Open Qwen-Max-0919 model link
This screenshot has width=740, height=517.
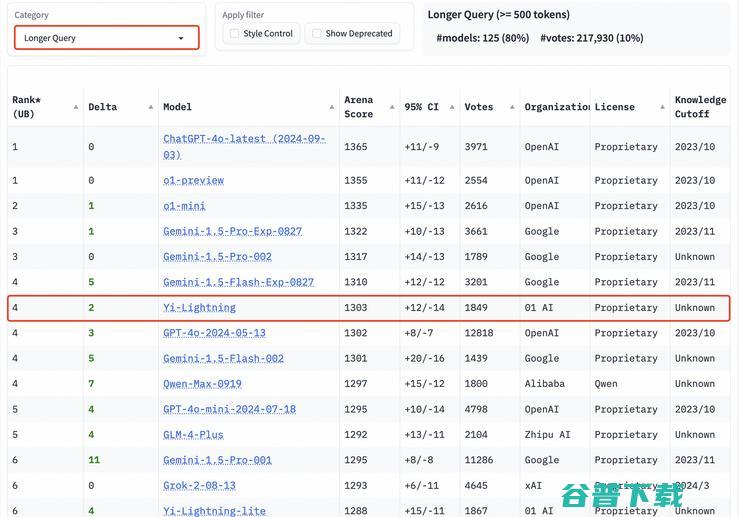click(x=202, y=384)
